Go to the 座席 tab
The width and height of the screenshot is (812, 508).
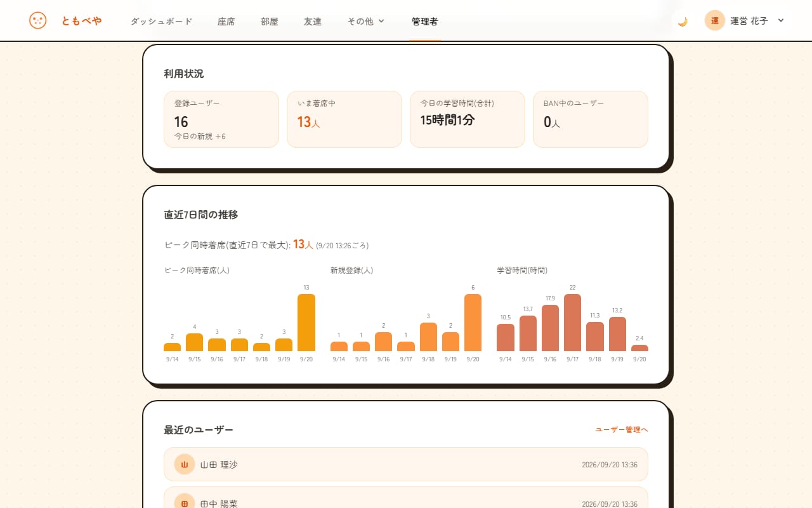pyautogui.click(x=226, y=21)
